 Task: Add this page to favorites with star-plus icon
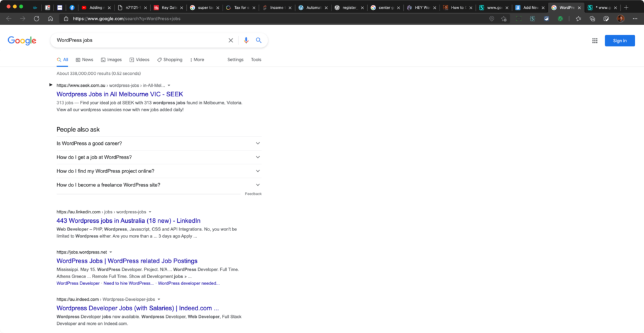[x=504, y=18]
